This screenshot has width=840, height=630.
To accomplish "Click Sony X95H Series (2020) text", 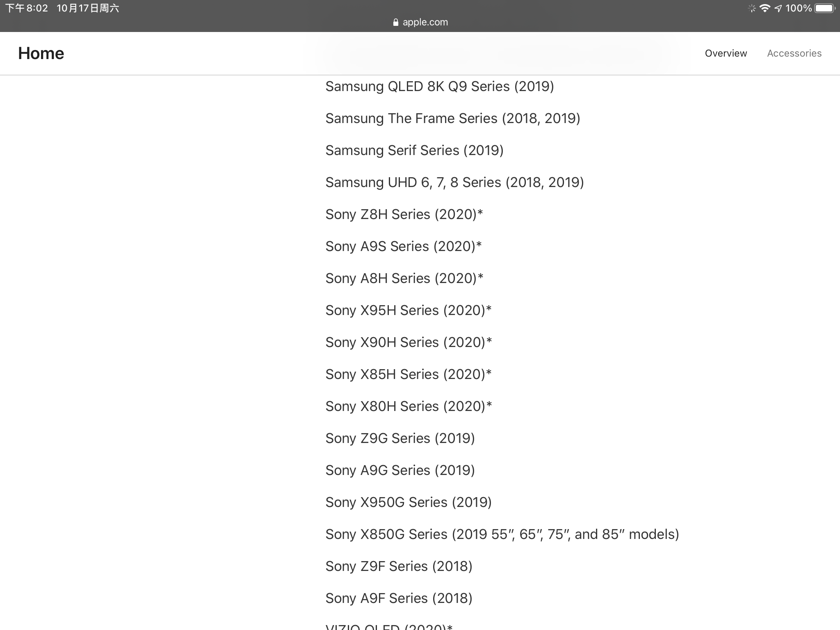I will click(x=408, y=310).
